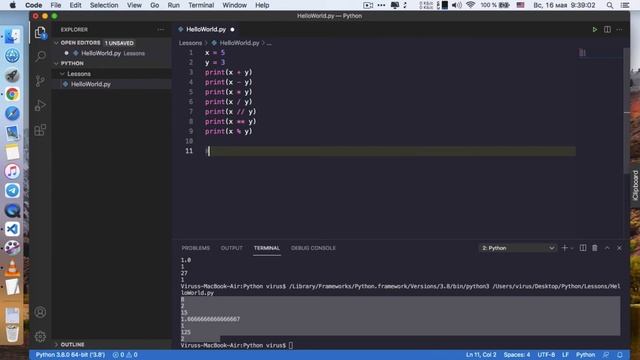Image resolution: width=640 pixels, height=360 pixels.
Task: Open the Source Control view
Action: [x=40, y=80]
